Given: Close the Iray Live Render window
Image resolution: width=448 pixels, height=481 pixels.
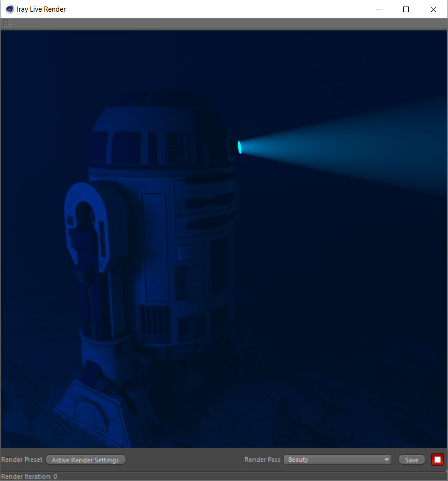Looking at the screenshot, I should point(433,9).
